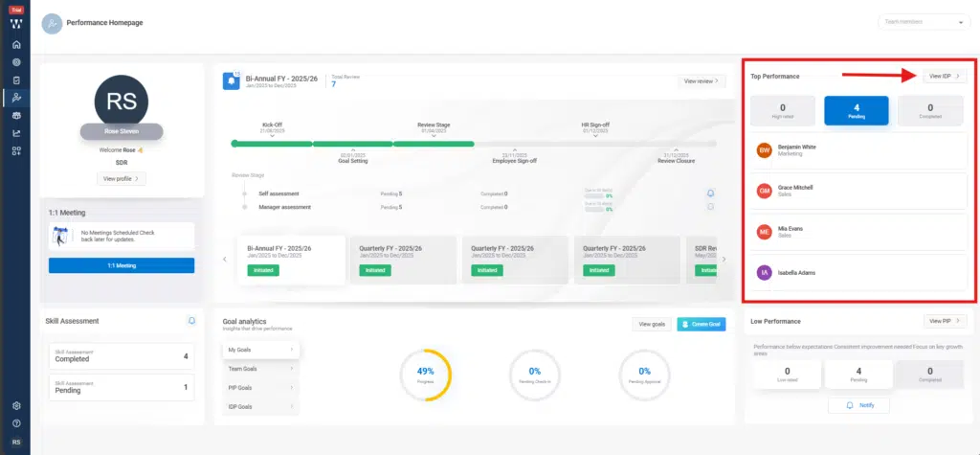Click the bell icon in the Self assessment row

click(x=711, y=193)
